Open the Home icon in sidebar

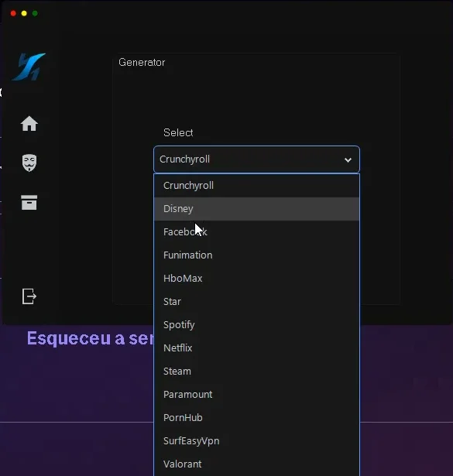coord(29,124)
